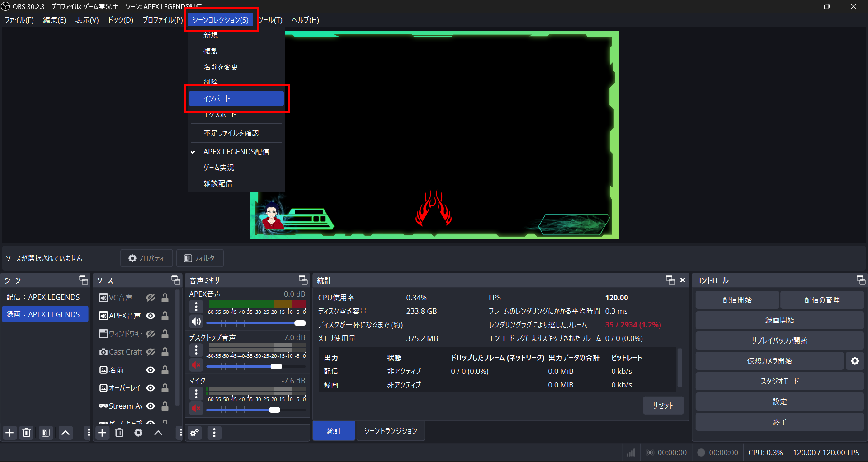Open the ファイル(F) menu
The width and height of the screenshot is (868, 462).
pyautogui.click(x=19, y=20)
